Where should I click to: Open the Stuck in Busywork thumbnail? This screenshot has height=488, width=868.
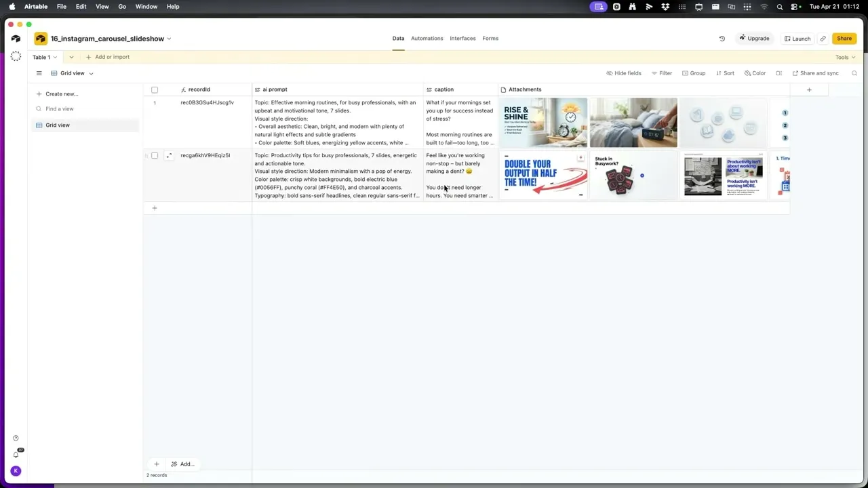coord(633,176)
